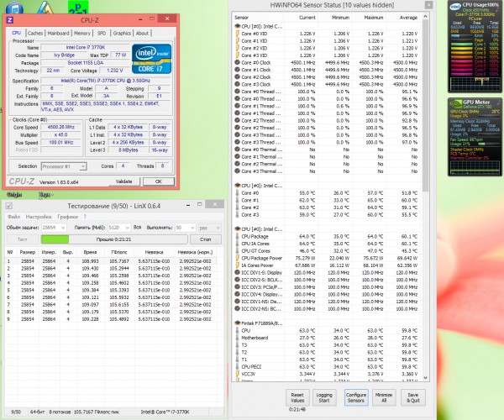Open the раз units dropdown in LinX
Image resolution: width=504 pixels, height=420 pixels.
[209, 228]
